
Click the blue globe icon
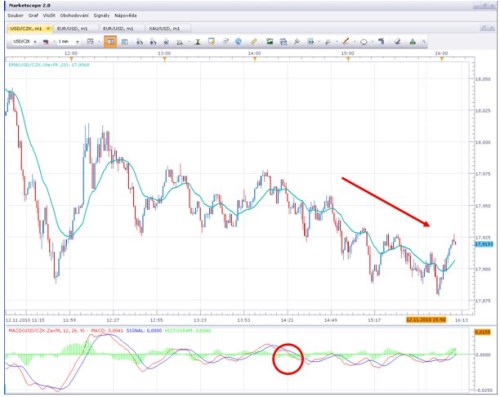coord(238,41)
